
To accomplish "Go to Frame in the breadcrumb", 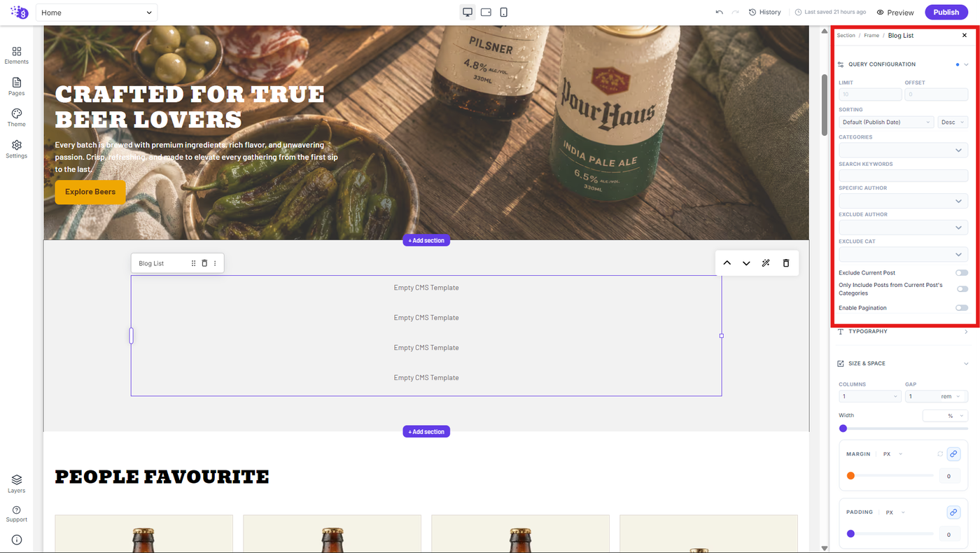I will click(871, 36).
